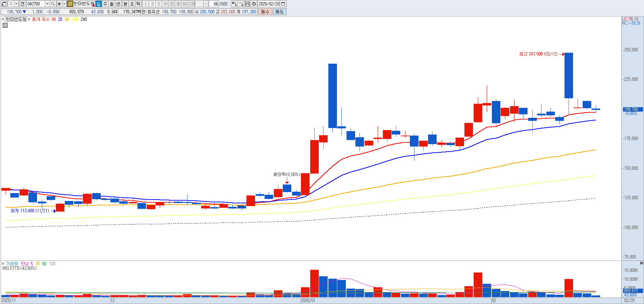This screenshot has height=304, width=644.
Task: Click the add indicator line icon
Action: point(241,4)
